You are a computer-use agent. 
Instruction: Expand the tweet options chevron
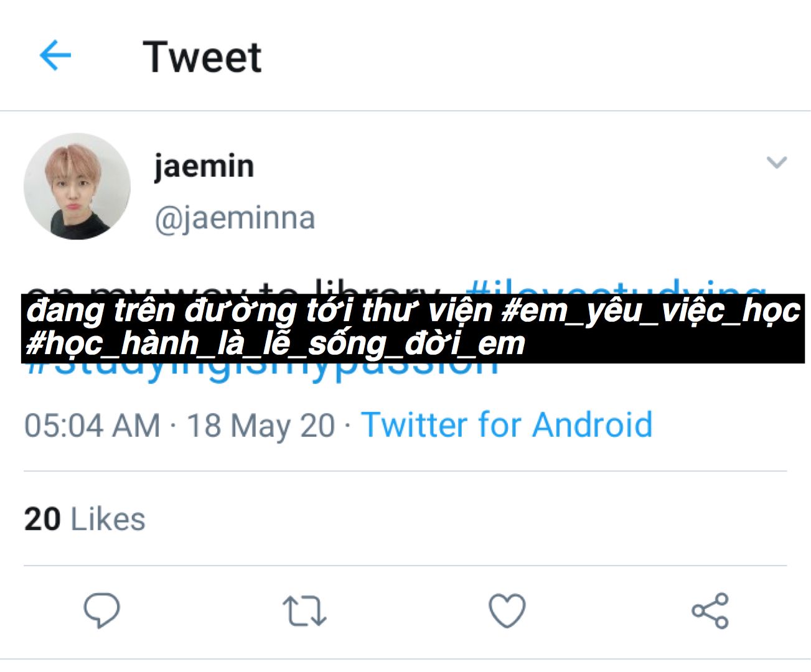[777, 163]
